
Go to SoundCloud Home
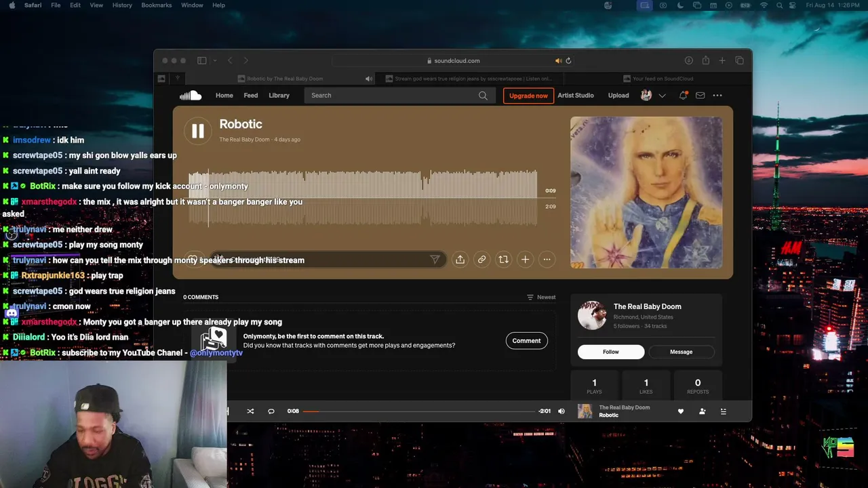click(224, 96)
